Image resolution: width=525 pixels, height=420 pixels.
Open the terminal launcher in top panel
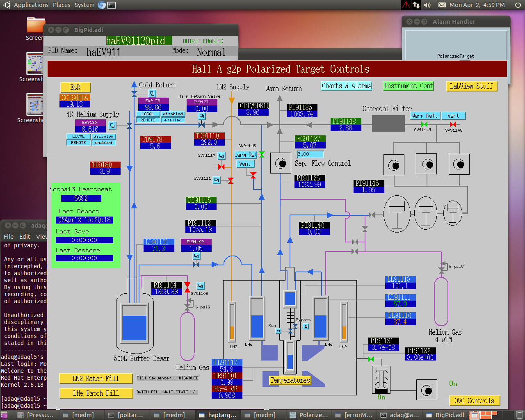tap(111, 5)
